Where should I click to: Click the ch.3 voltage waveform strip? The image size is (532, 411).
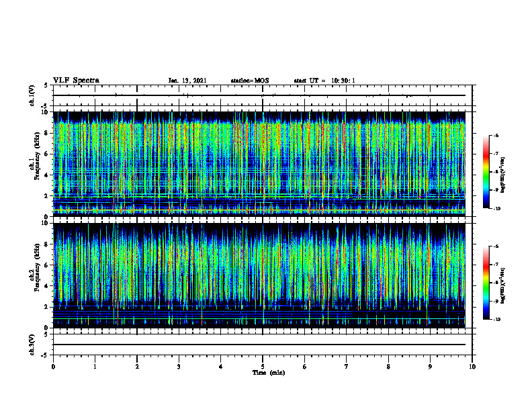tap(259, 345)
